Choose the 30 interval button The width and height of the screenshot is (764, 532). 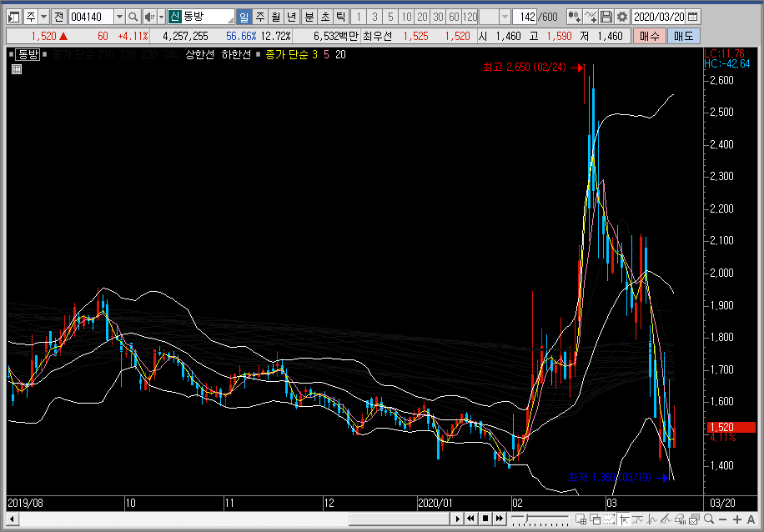(438, 17)
